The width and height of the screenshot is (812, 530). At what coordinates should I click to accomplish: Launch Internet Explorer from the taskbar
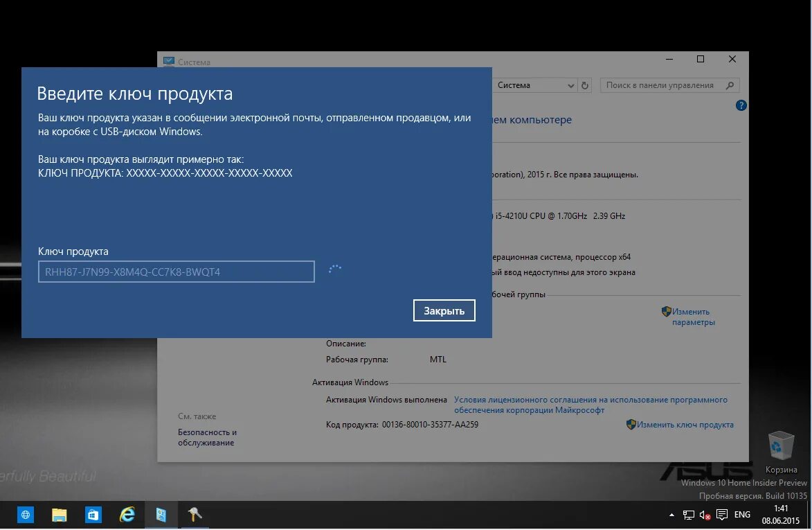pyautogui.click(x=127, y=515)
